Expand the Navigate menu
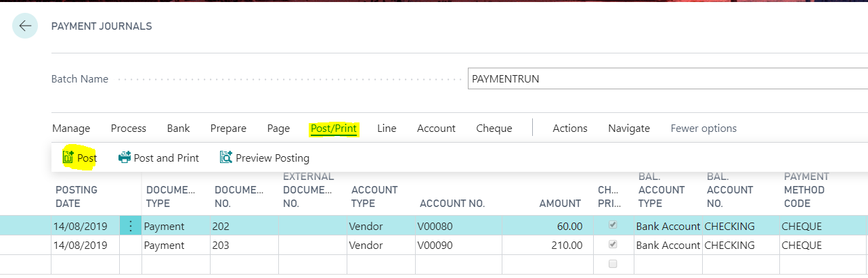This screenshot has width=868, height=278. coord(628,129)
